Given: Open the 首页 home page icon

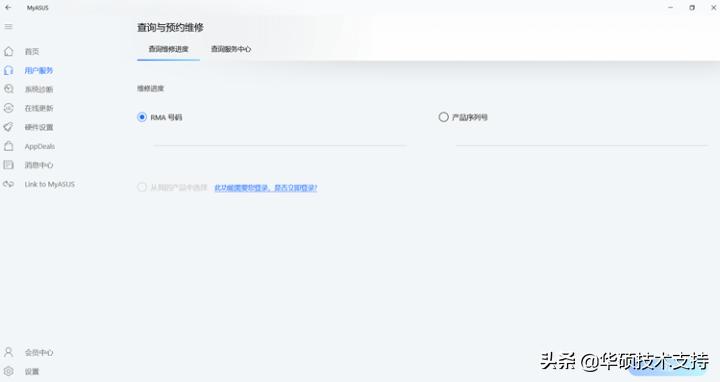Looking at the screenshot, I should 9,51.
